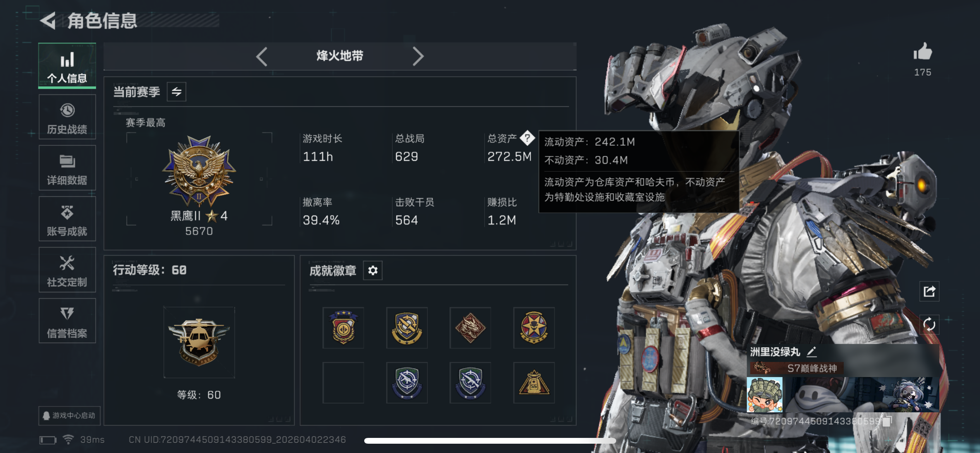This screenshot has height=453, width=980.
Task: Go back using the arrow beside 角色信息
Action: tap(48, 21)
